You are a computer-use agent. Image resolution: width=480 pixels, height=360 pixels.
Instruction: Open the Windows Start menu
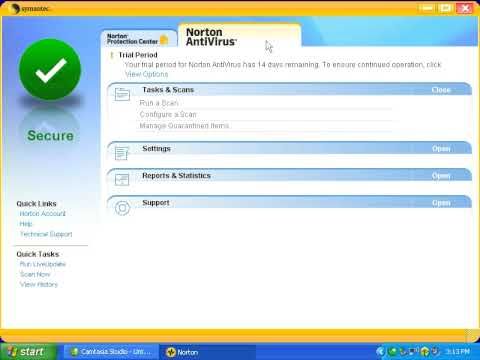click(28, 352)
